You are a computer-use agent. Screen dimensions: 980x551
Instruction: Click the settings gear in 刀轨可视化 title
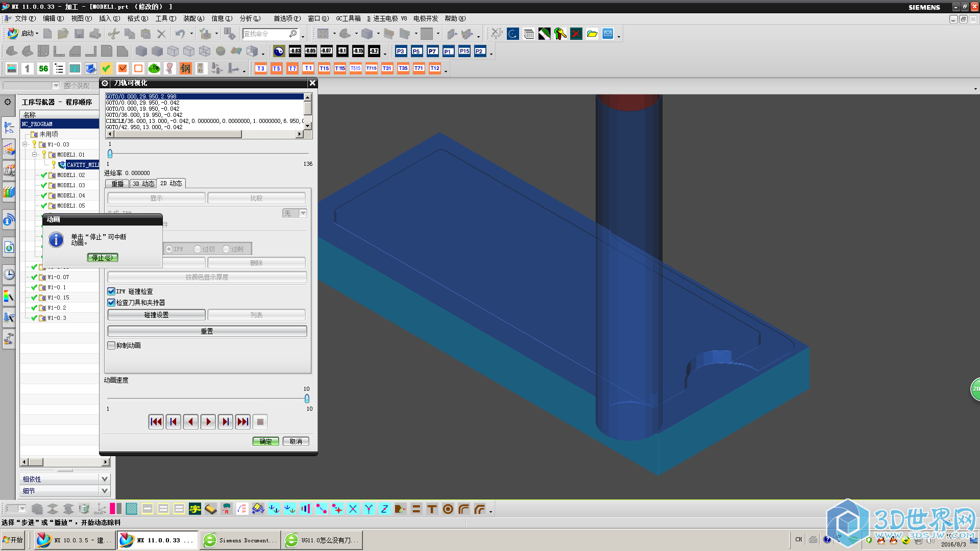(105, 83)
